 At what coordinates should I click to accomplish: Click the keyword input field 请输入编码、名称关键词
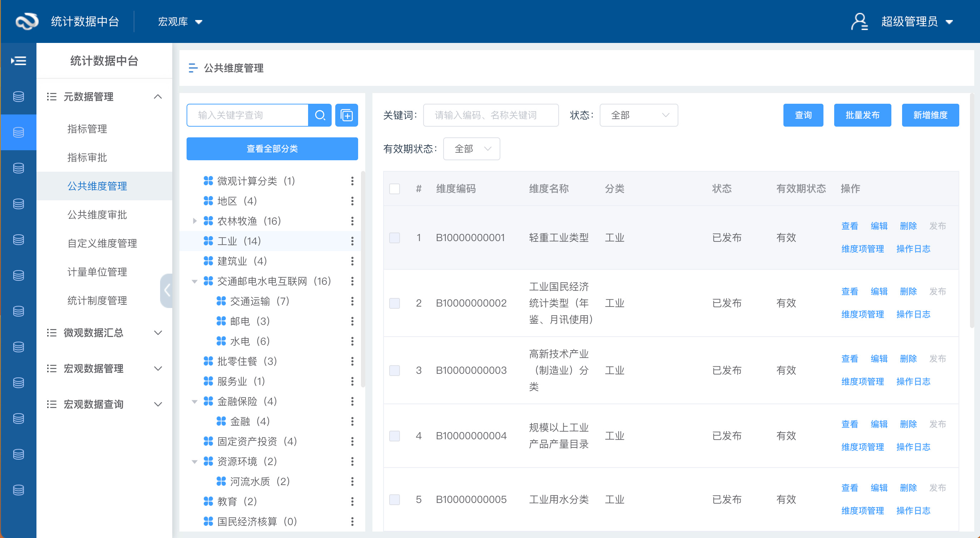click(490, 115)
